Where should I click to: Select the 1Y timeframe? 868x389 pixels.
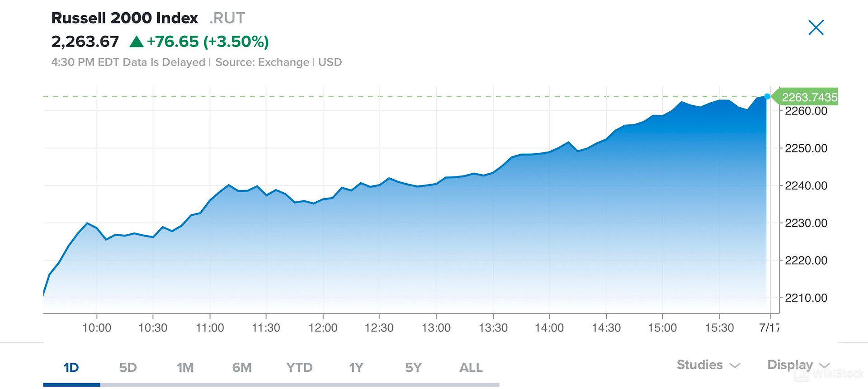[356, 367]
